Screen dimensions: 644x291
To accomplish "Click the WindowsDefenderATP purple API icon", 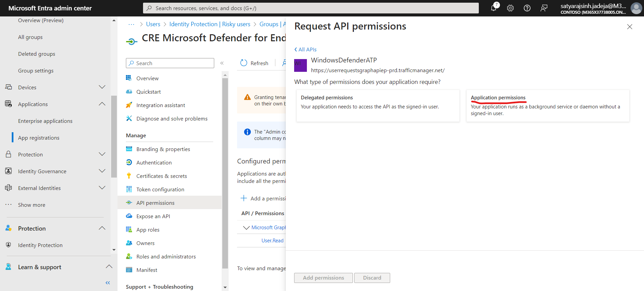I will pyautogui.click(x=301, y=65).
